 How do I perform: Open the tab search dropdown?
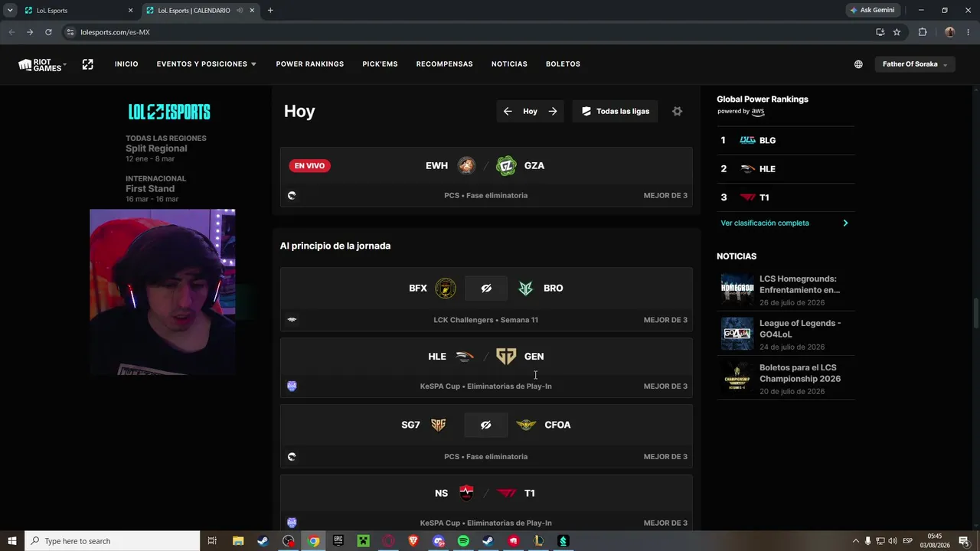10,11
